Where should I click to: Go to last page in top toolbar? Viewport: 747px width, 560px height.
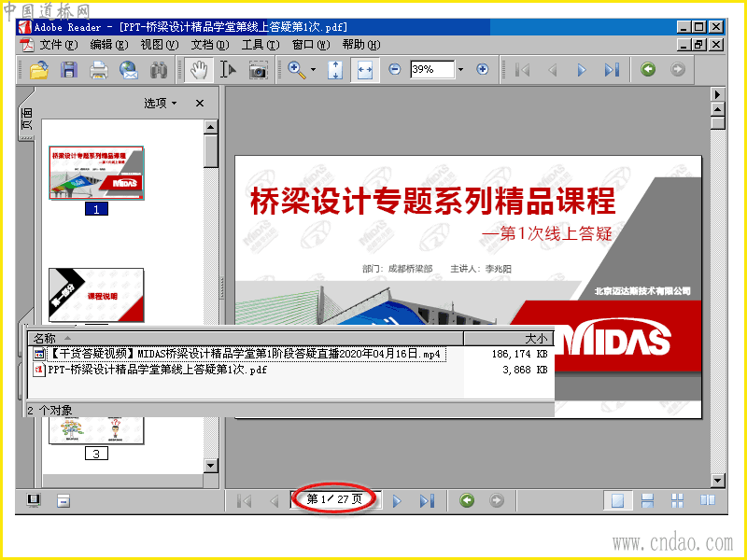612,70
